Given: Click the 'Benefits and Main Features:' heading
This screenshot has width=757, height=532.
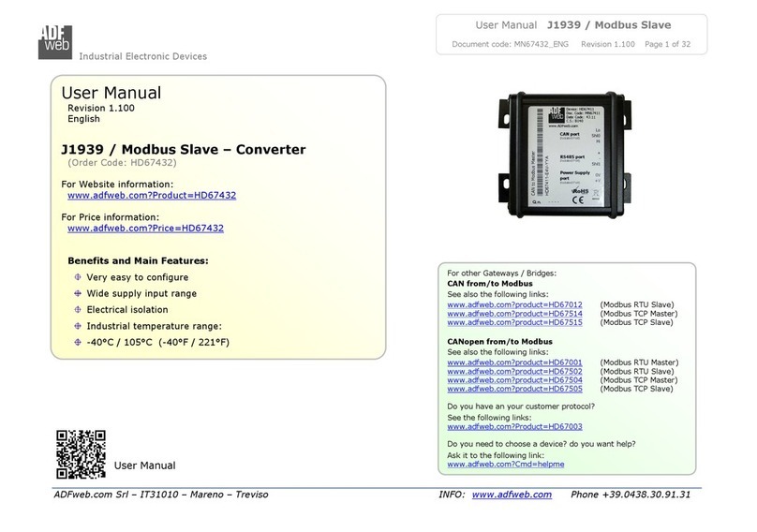Looking at the screenshot, I should [138, 260].
